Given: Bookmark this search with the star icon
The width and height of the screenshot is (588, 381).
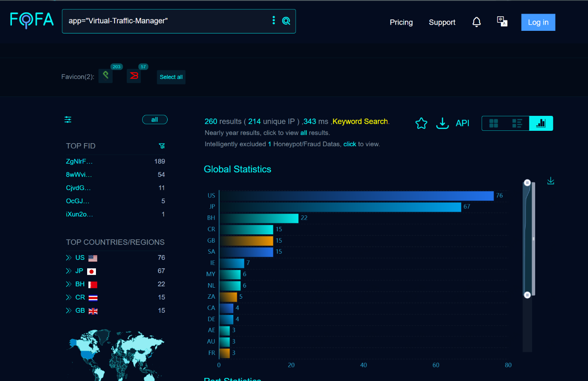Looking at the screenshot, I should pyautogui.click(x=421, y=123).
